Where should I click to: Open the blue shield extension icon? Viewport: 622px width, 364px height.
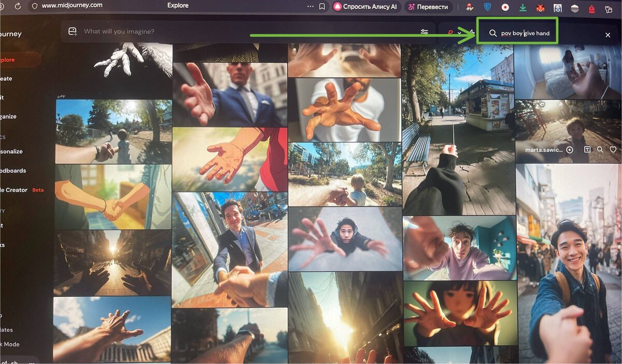click(487, 8)
